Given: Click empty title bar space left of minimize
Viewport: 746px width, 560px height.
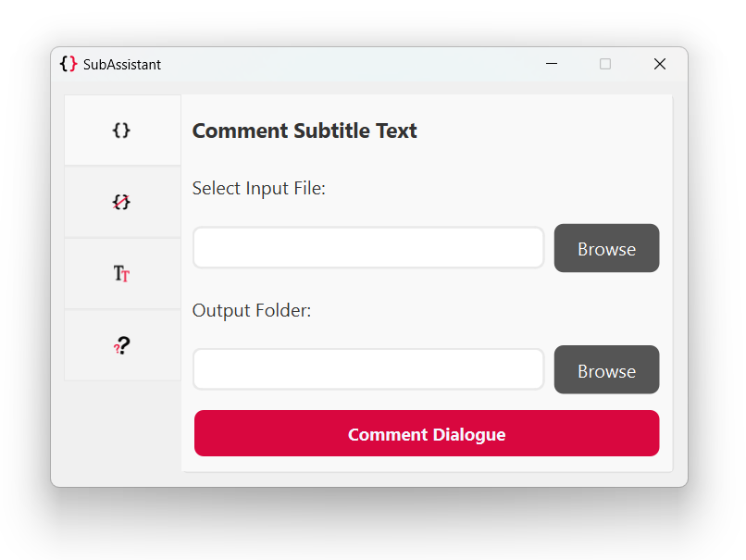Looking at the screenshot, I should point(352,64).
